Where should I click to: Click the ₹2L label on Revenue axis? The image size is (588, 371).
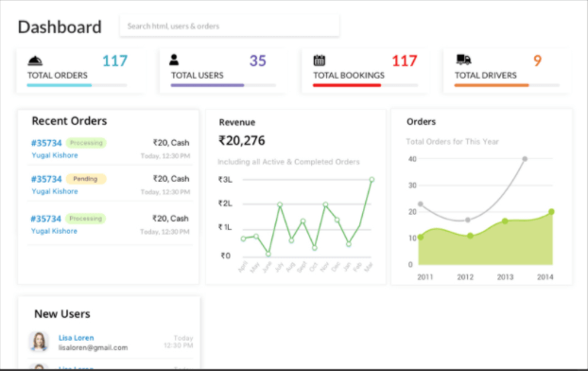click(x=225, y=203)
